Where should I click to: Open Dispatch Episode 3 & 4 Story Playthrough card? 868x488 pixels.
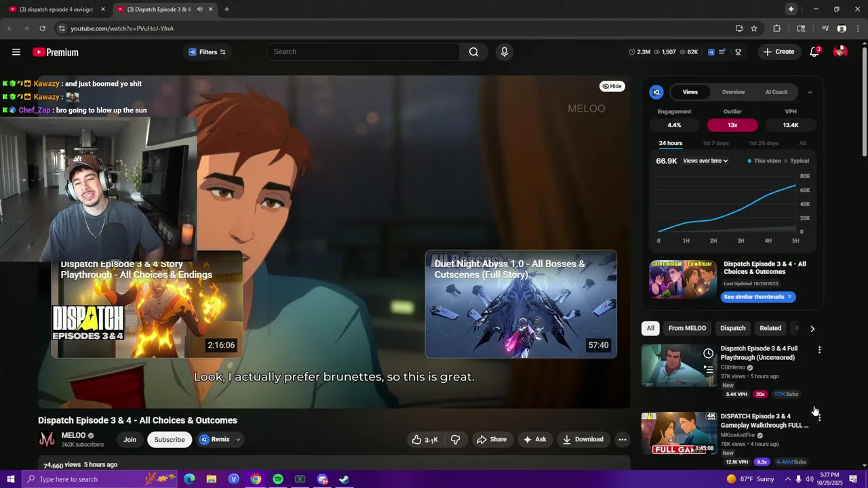click(146, 304)
